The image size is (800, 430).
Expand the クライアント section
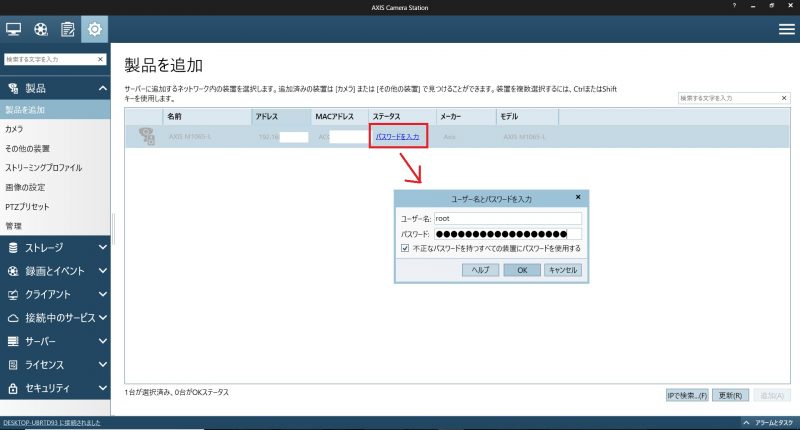tap(103, 294)
